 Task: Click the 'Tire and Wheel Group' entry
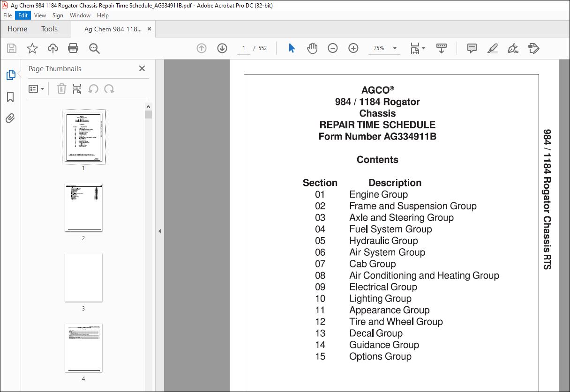coord(396,322)
